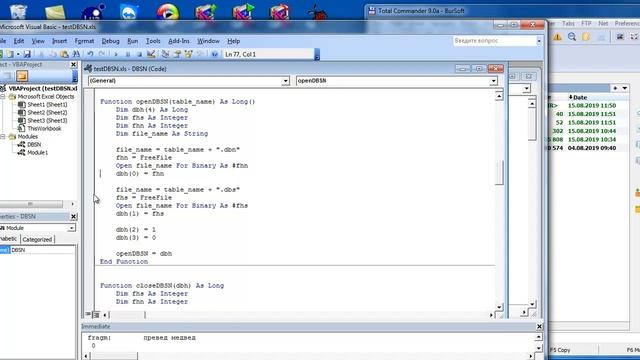Open the Object Browser icon

click(x=189, y=54)
